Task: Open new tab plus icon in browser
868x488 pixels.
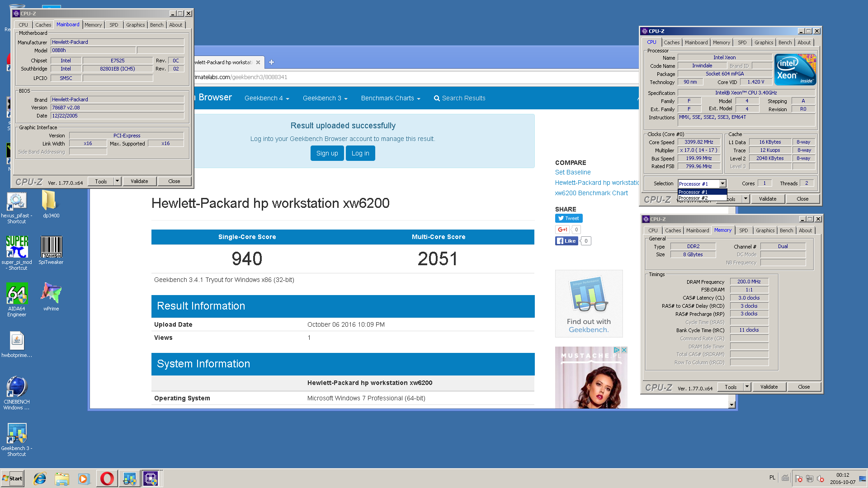Action: point(271,62)
